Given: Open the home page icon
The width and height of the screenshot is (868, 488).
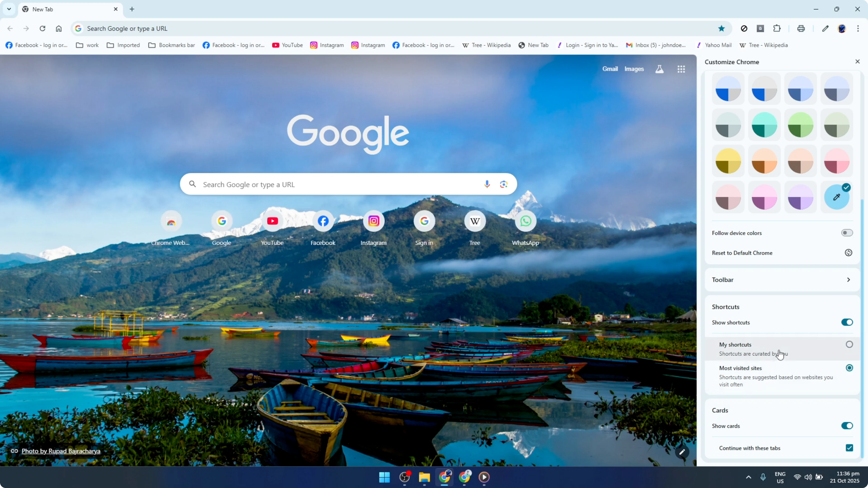Looking at the screenshot, I should 59,29.
